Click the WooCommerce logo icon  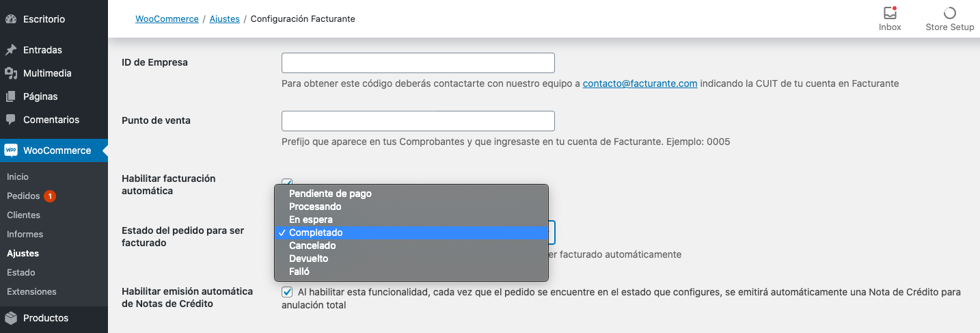[x=11, y=150]
